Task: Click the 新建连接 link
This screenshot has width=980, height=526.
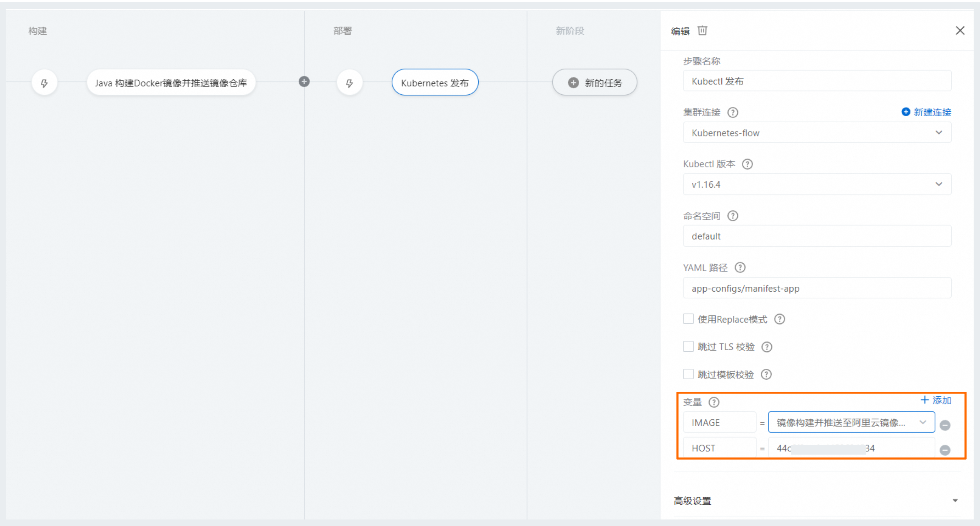Action: (x=926, y=112)
